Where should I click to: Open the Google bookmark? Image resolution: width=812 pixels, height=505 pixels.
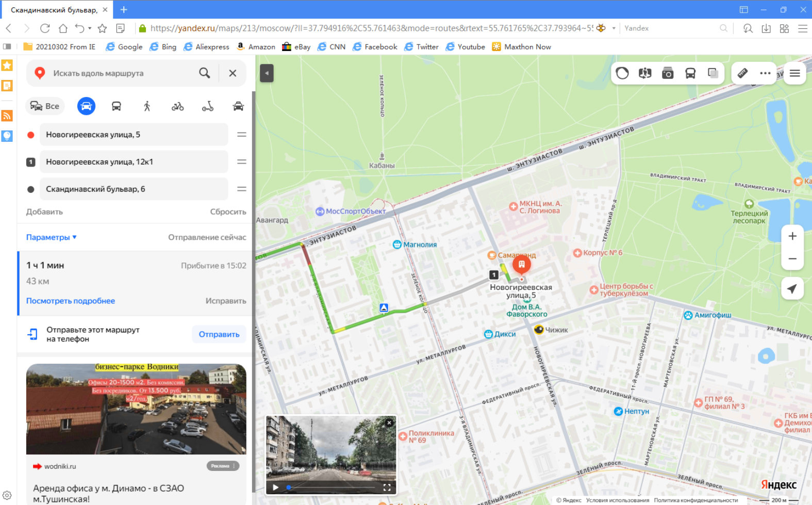(124, 47)
